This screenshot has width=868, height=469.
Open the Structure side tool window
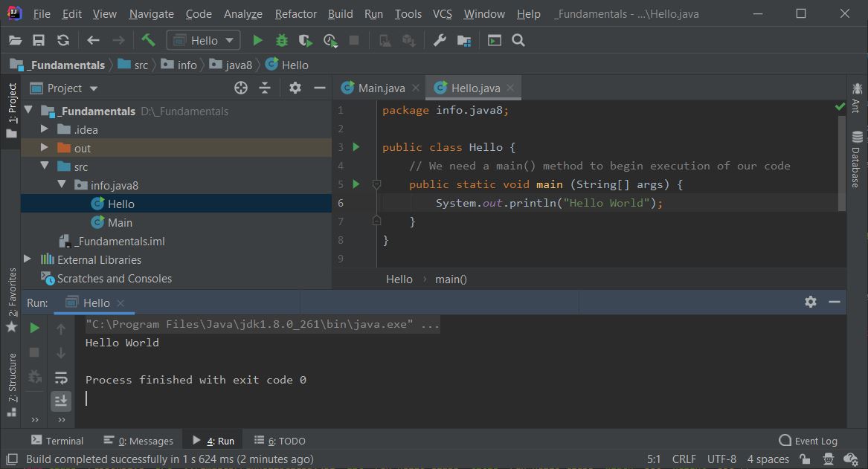click(x=12, y=385)
